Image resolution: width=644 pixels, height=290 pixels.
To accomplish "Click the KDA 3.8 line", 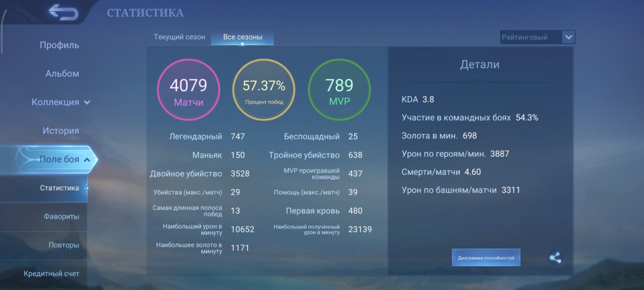I will (418, 99).
